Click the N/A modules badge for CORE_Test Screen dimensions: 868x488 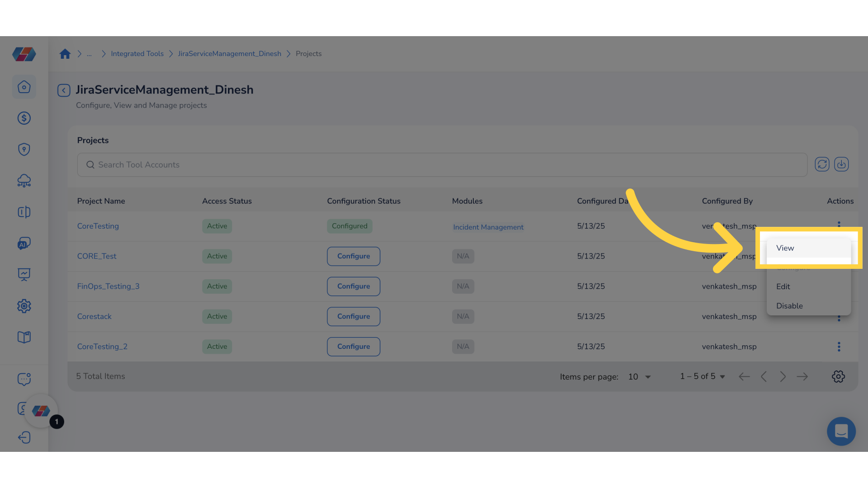point(463,256)
